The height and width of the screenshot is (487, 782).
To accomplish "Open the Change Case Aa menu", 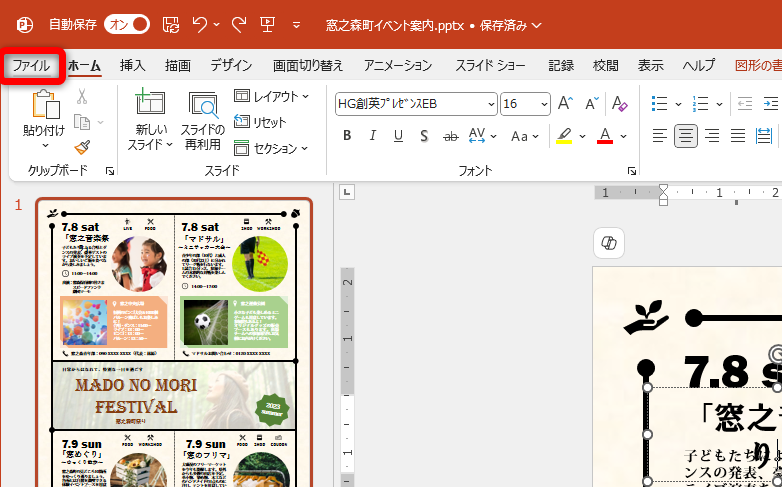I will tap(525, 136).
